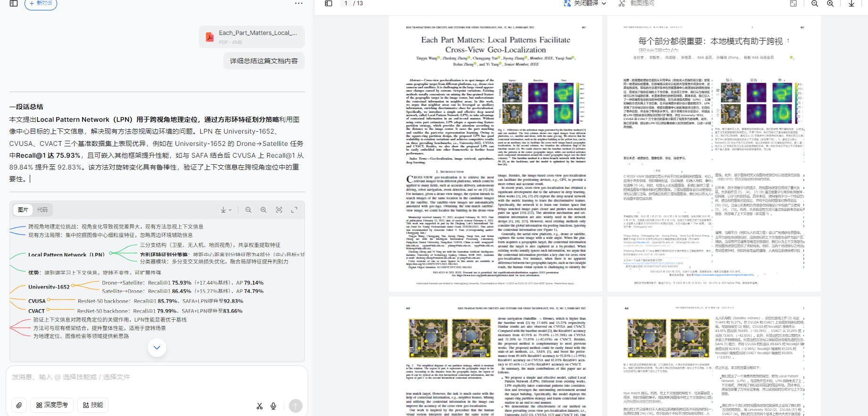Collapse the CVUSA mind map node

pos(50,300)
